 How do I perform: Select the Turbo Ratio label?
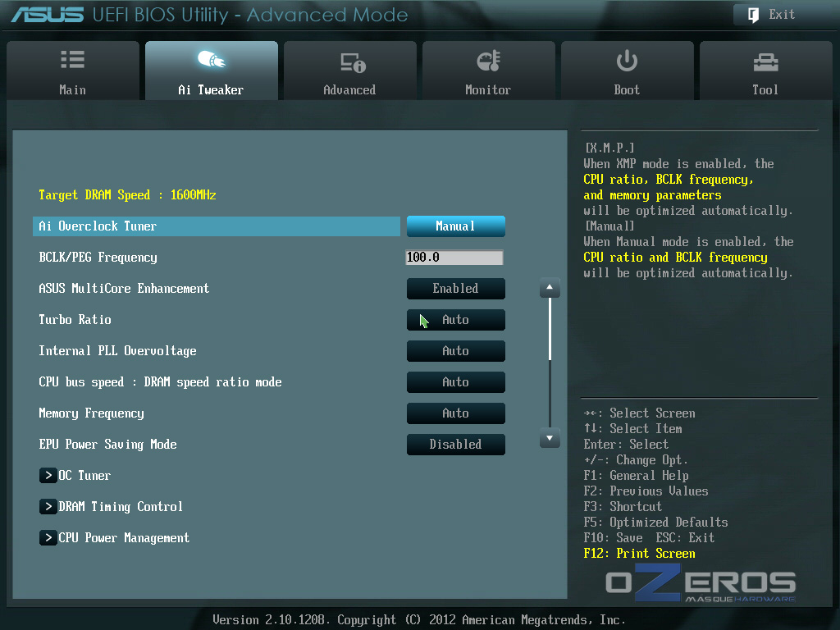coord(75,320)
